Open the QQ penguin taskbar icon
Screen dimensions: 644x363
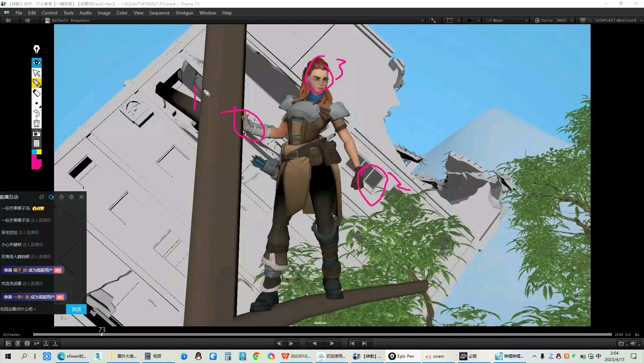[x=198, y=356]
